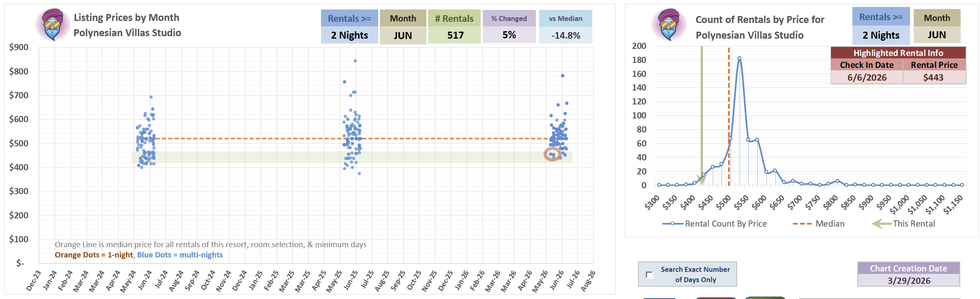Click the # Rentals value 517

455,35
